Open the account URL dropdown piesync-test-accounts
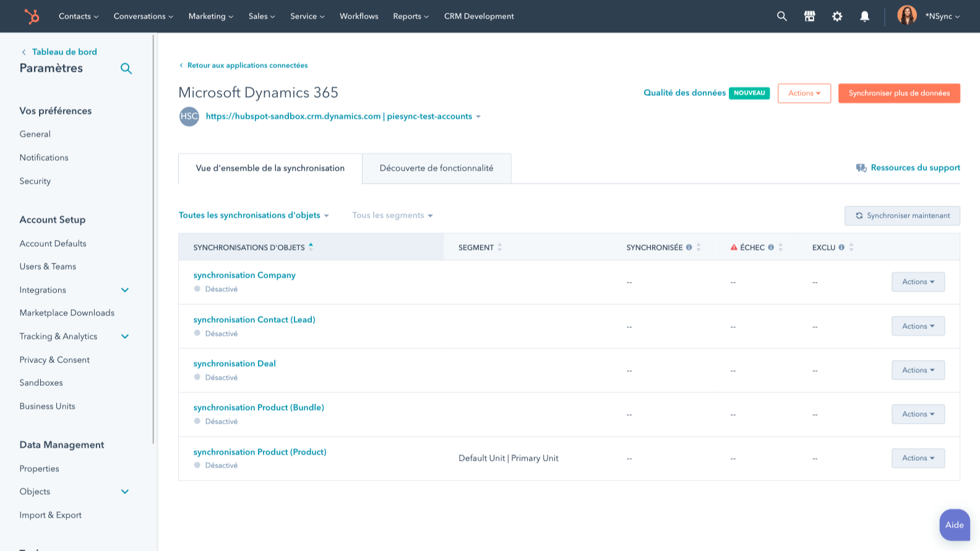This screenshot has width=980, height=551. point(343,116)
